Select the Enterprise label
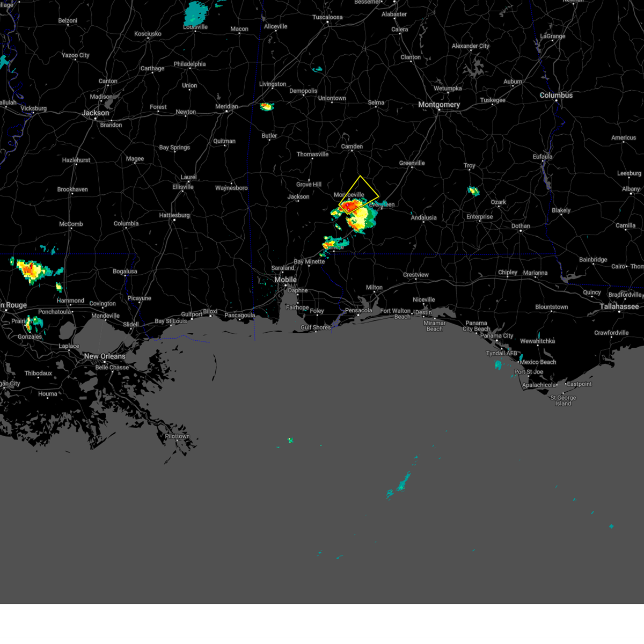The image size is (644, 644). click(x=480, y=217)
